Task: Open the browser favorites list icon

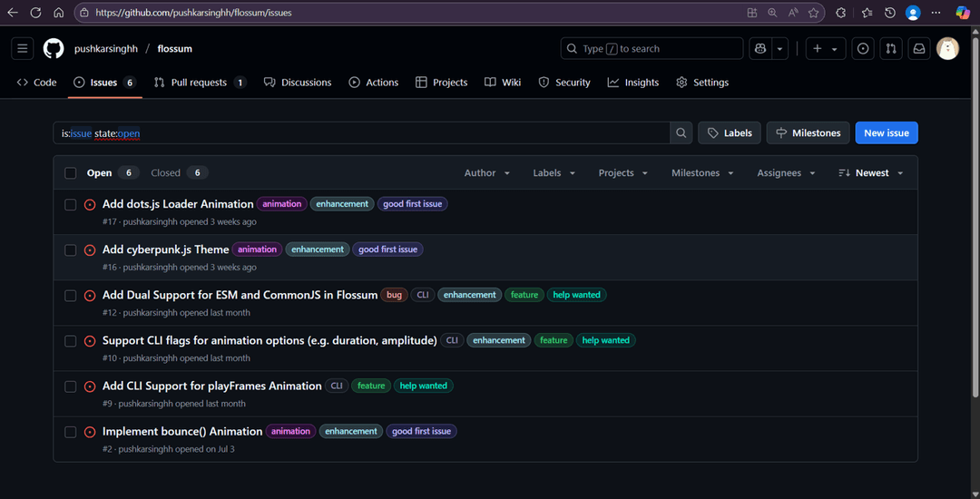Action: coord(867,13)
